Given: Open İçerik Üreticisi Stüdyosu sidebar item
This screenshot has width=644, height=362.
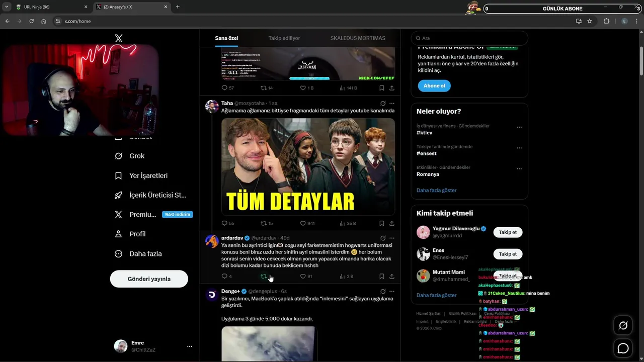Looking at the screenshot, I should coord(151,195).
